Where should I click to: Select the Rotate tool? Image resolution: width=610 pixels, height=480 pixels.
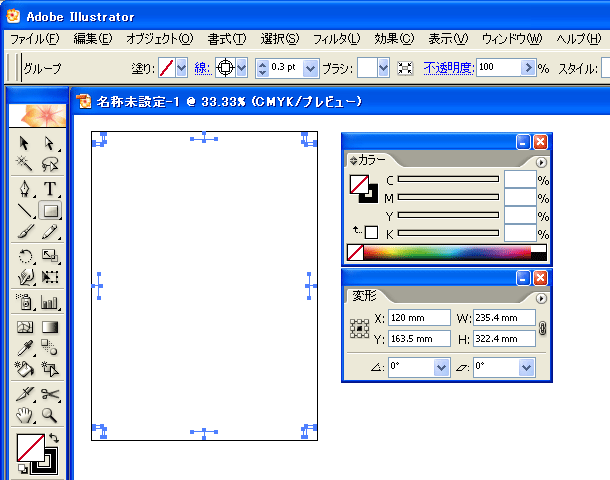point(25,256)
